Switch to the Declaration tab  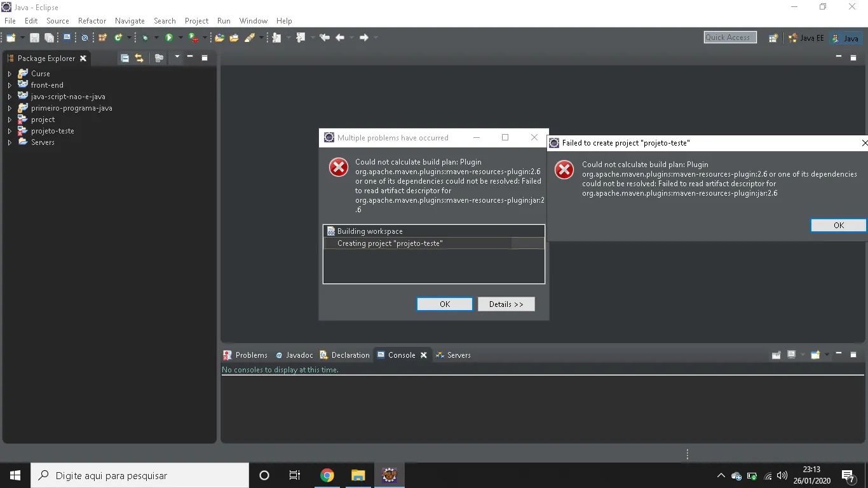click(344, 355)
